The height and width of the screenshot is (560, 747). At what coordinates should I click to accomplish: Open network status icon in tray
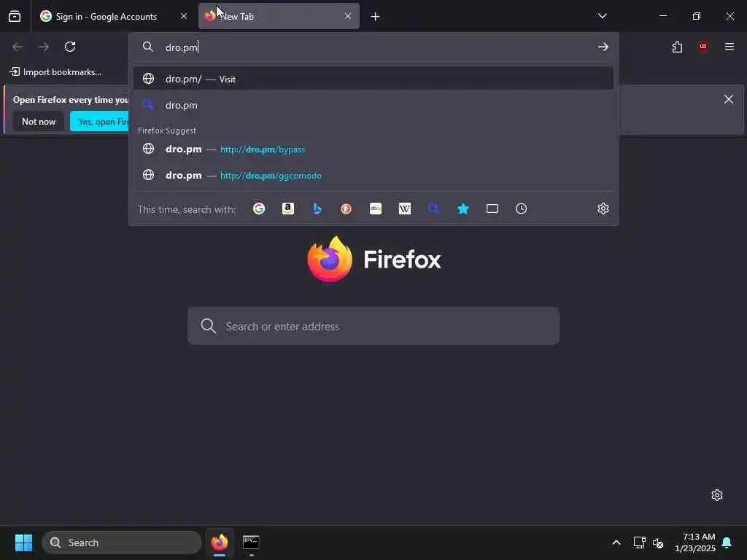click(639, 542)
